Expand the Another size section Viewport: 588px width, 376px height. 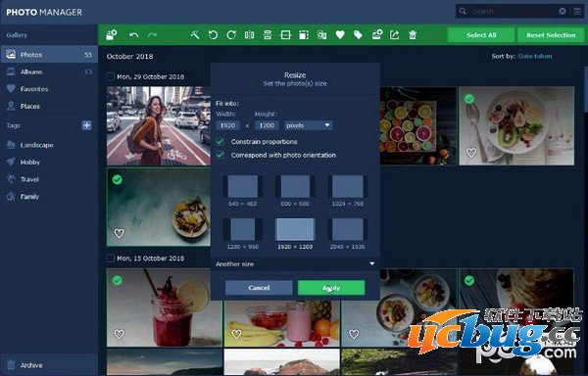click(x=295, y=264)
